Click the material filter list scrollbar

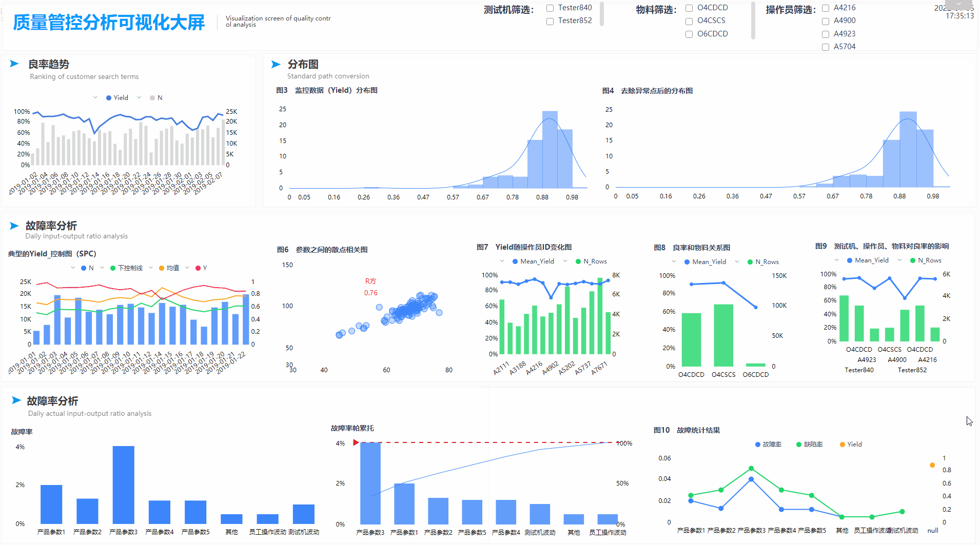tap(753, 21)
